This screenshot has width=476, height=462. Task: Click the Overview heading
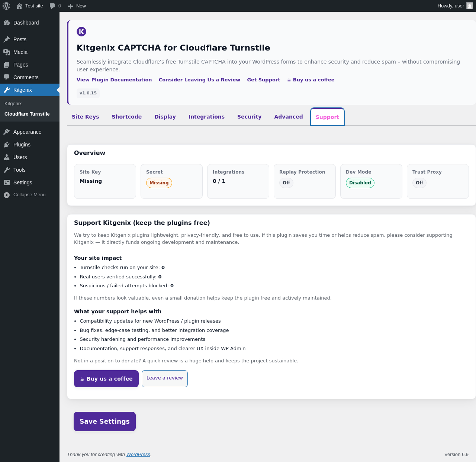pyautogui.click(x=90, y=153)
